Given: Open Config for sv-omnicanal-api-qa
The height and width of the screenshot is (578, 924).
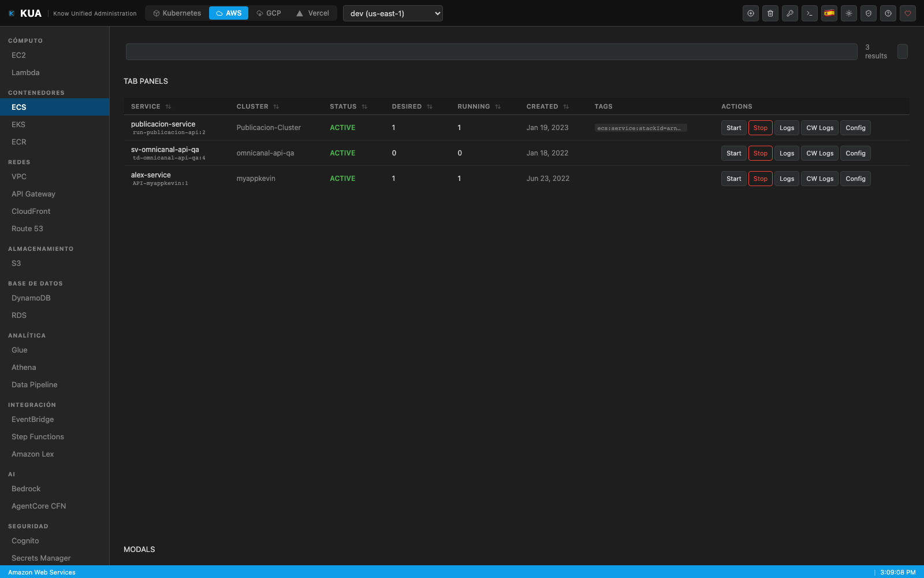Looking at the screenshot, I should (856, 153).
